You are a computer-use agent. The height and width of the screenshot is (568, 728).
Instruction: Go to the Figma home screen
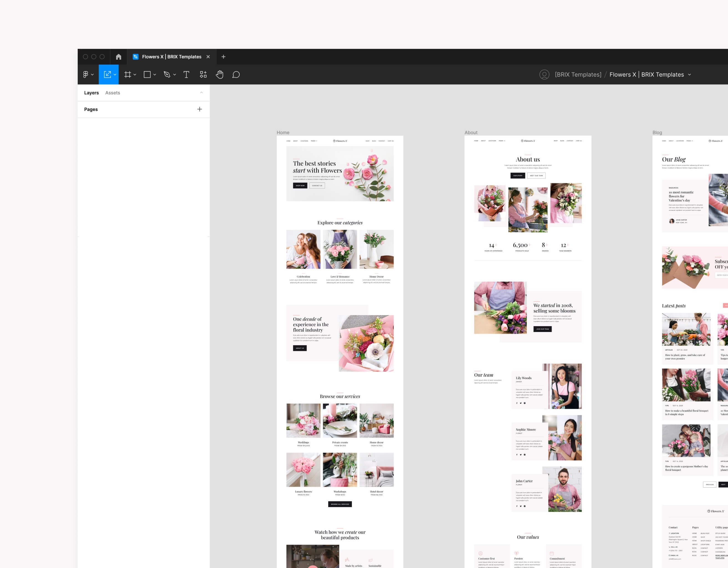coord(118,57)
